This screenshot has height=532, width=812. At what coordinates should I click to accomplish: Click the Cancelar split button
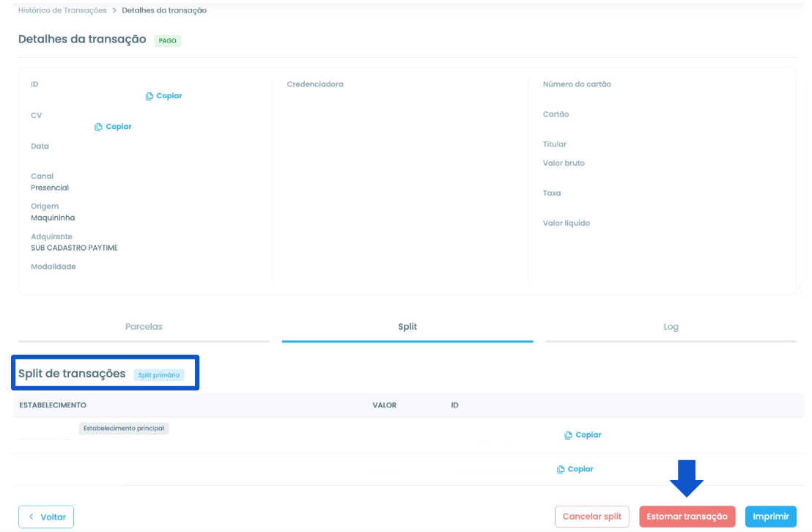point(592,517)
